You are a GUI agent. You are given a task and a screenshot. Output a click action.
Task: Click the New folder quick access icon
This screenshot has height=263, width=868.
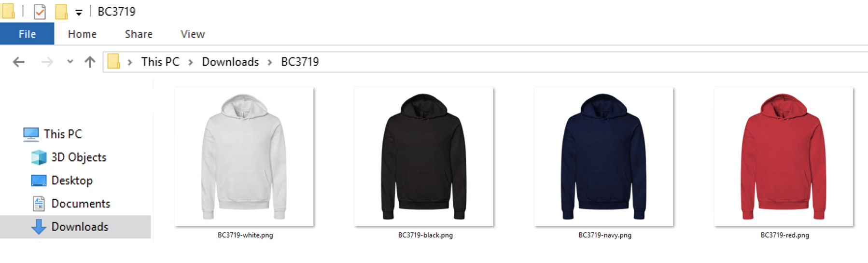pos(61,12)
